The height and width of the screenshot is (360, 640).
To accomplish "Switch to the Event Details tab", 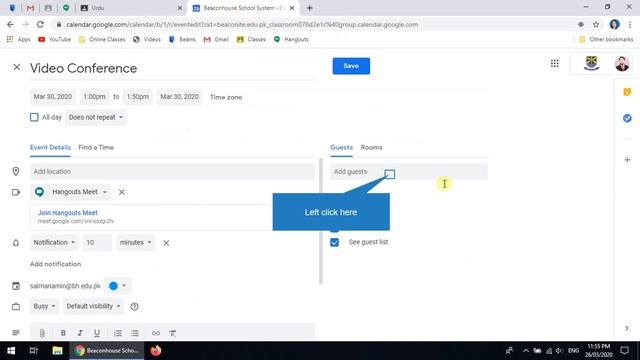I will coord(50,147).
